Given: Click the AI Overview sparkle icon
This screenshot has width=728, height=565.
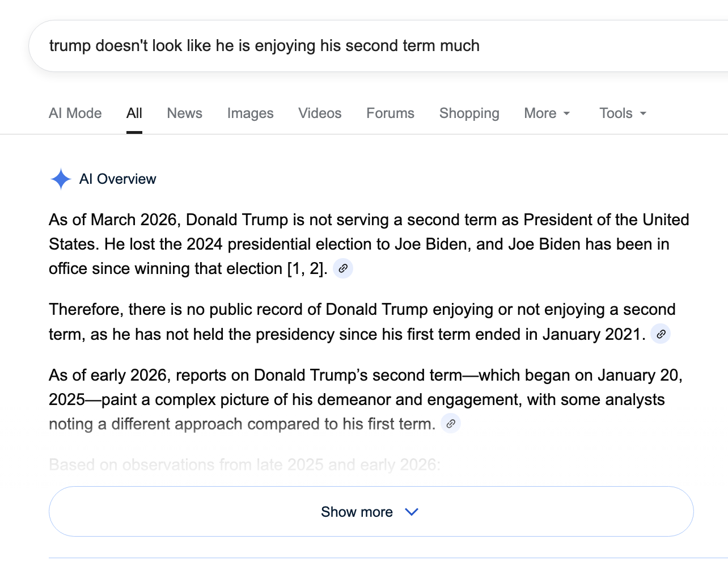Looking at the screenshot, I should 61,179.
